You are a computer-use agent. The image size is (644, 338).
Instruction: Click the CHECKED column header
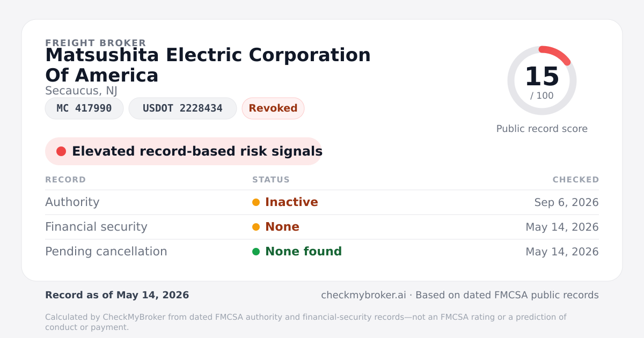[576, 180]
